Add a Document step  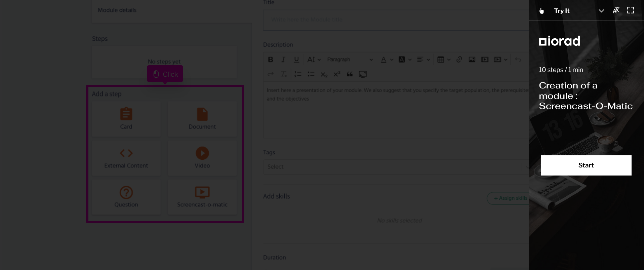pyautogui.click(x=202, y=119)
